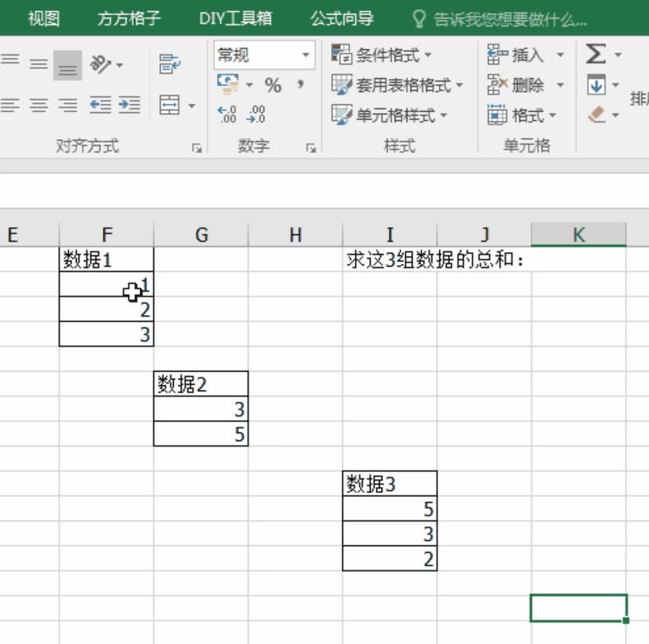Open the merge and center dropdown arrow
Image resolution: width=649 pixels, height=644 pixels.
coord(192,106)
